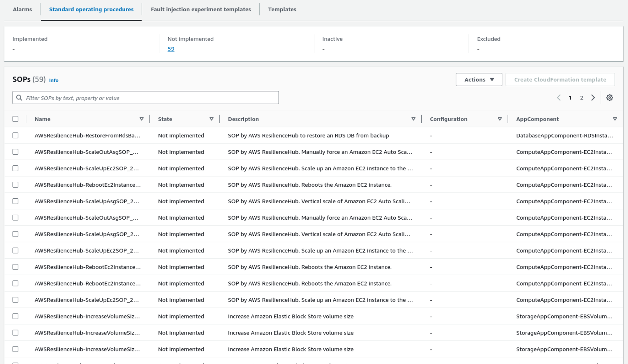This screenshot has height=364, width=628.
Task: Sort by State column arrow
Action: [211, 119]
